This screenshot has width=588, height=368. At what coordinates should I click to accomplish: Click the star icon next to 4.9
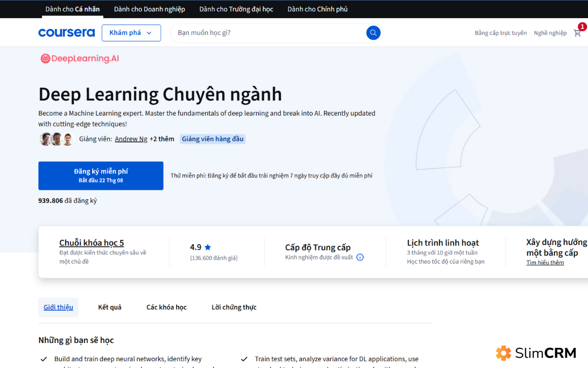(x=208, y=247)
